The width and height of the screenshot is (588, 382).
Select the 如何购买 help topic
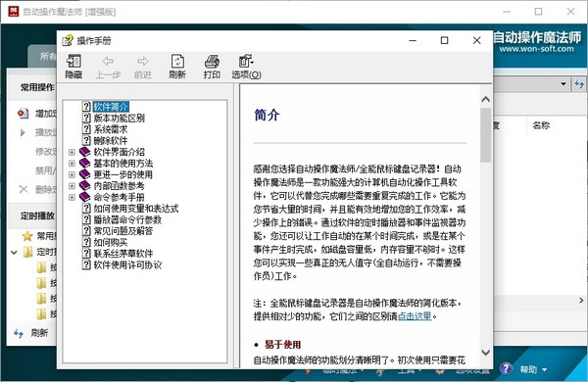point(111,242)
